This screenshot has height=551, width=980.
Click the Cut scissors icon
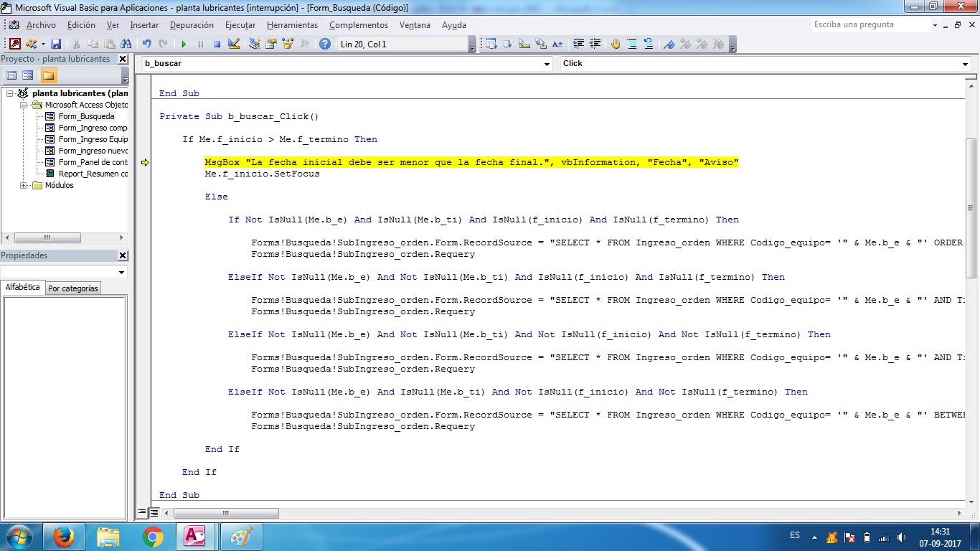[76, 44]
